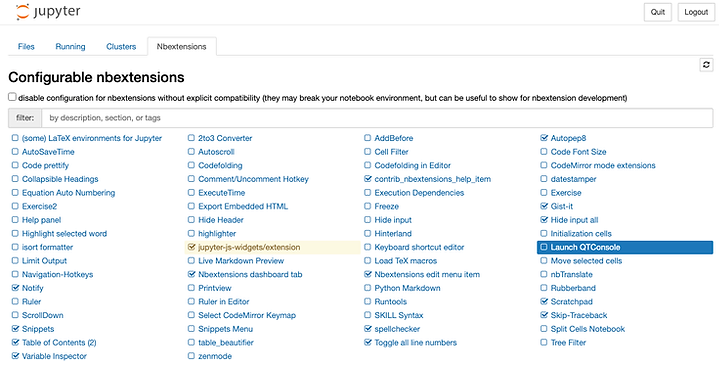This screenshot has height=371, width=719.
Task: Uncheck the Notify extension checkbox
Action: click(x=15, y=288)
